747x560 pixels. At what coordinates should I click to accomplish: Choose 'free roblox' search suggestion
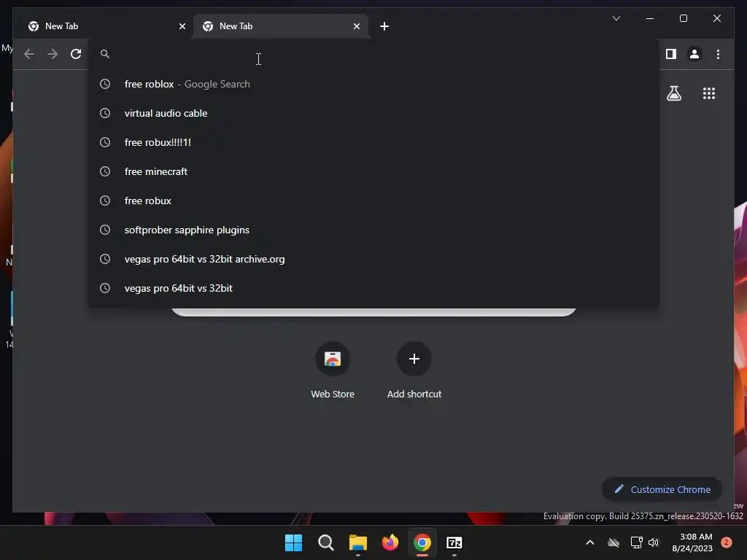373,84
